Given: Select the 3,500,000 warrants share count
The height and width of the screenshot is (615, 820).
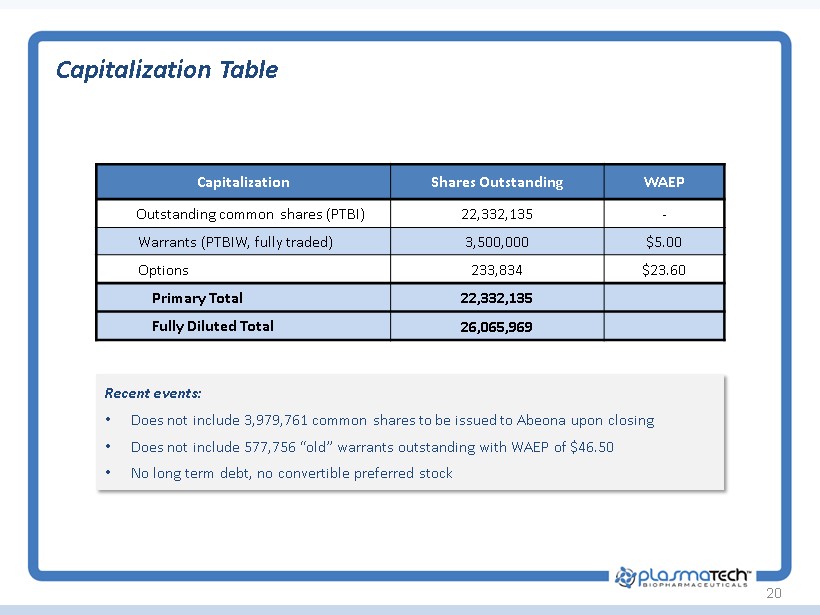Looking at the screenshot, I should (497, 242).
